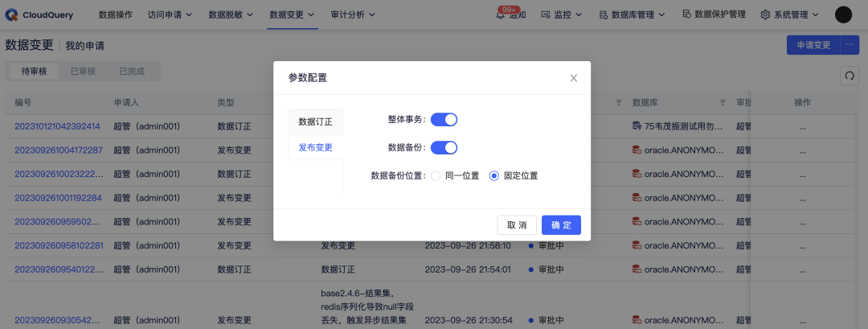Click the filter icon beside 数据库 column
Screen dimensions: 868x329
[x=723, y=102]
